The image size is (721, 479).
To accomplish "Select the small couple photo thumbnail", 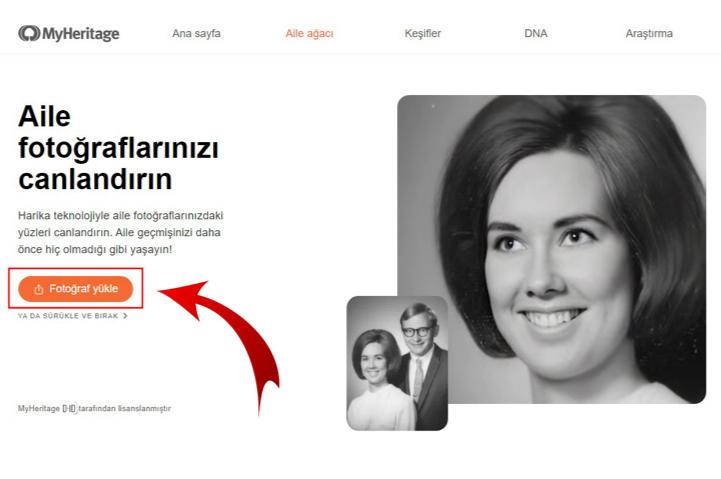I will coord(397,363).
